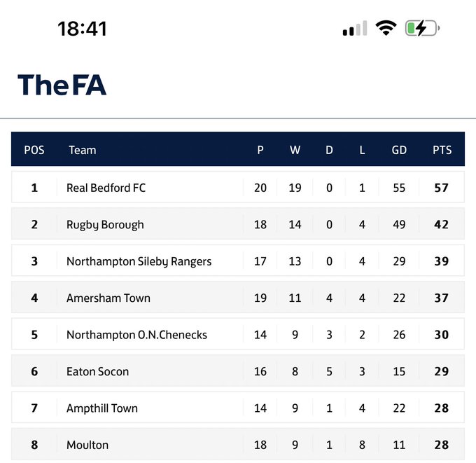The width and height of the screenshot is (476, 463).
Task: Select the GD column header
Action: (x=399, y=150)
